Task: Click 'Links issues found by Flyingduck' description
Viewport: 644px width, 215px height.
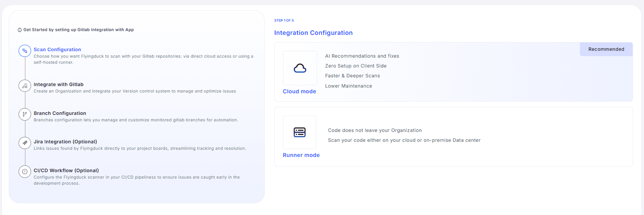Action: (140, 148)
